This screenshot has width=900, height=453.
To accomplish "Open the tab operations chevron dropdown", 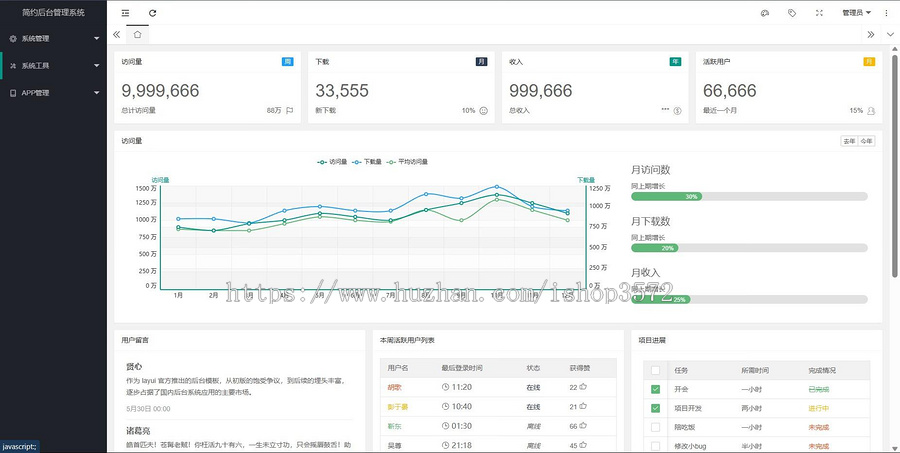I will [890, 34].
